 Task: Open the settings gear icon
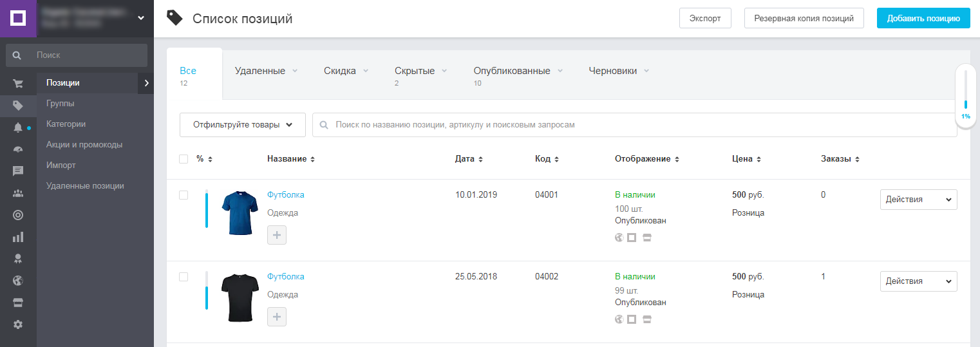point(18,324)
